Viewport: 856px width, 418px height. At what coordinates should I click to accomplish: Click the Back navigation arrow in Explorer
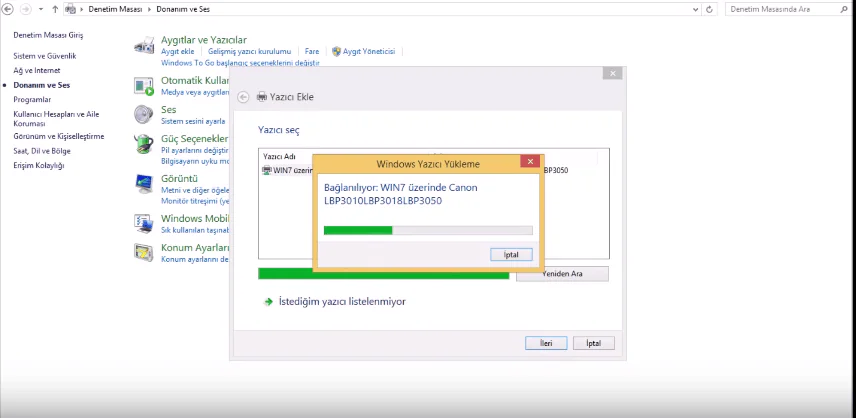click(7, 9)
